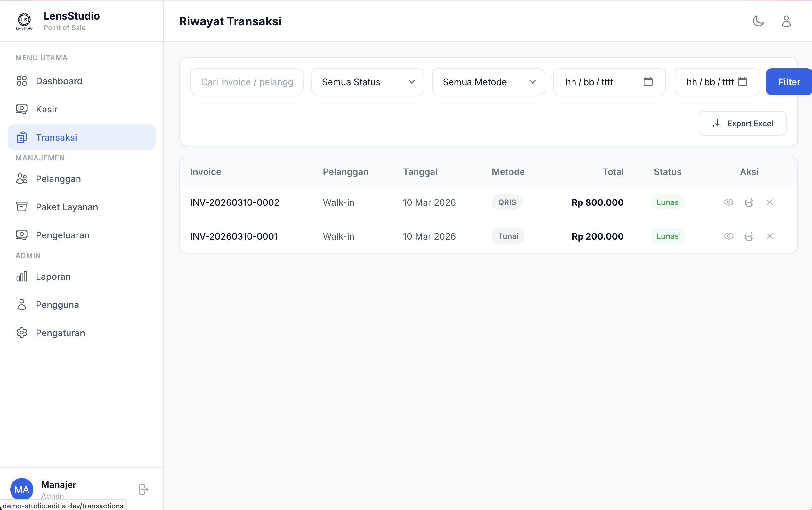This screenshot has width=812, height=510.
Task: Open the user profile icon in the header
Action: pyautogui.click(x=786, y=21)
